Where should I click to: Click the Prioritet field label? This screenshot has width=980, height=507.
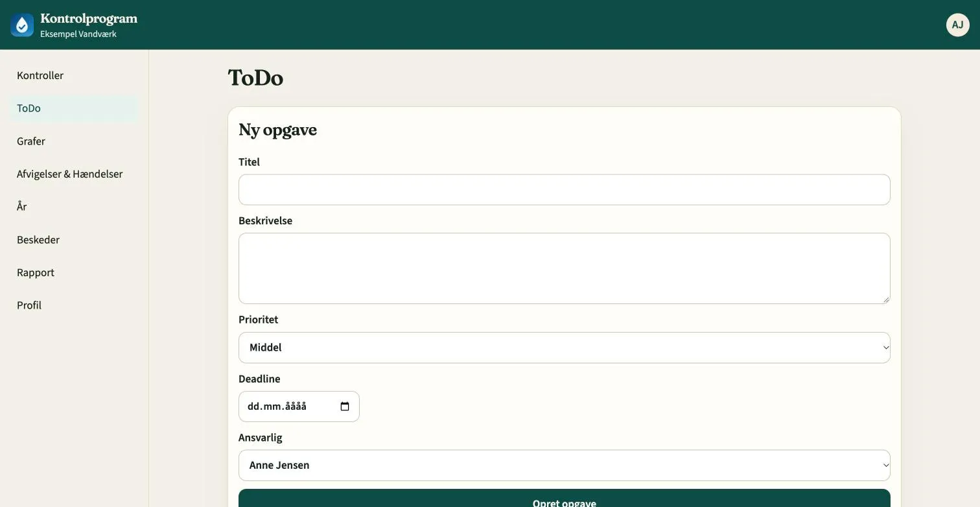point(258,320)
